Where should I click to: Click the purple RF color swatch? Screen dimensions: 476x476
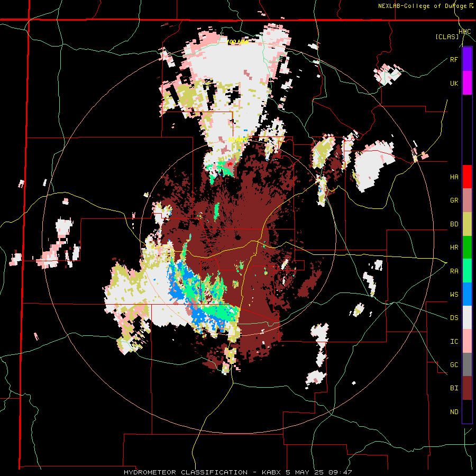coord(467,59)
